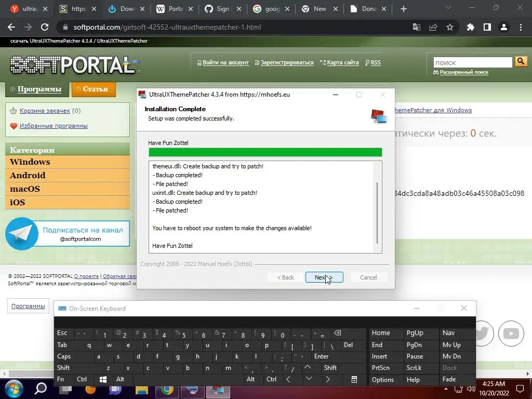Close the ultrau Yandex tab

tap(45, 9)
